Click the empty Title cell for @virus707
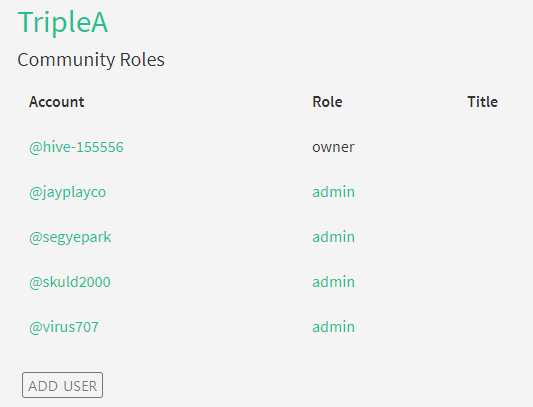The height and width of the screenshot is (407, 533). click(x=494, y=327)
